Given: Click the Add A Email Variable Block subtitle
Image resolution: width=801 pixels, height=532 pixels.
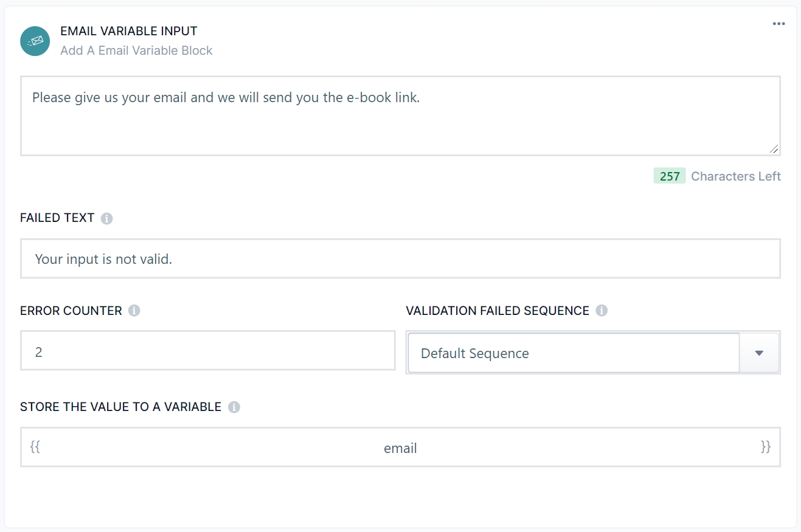Looking at the screenshot, I should (x=136, y=50).
